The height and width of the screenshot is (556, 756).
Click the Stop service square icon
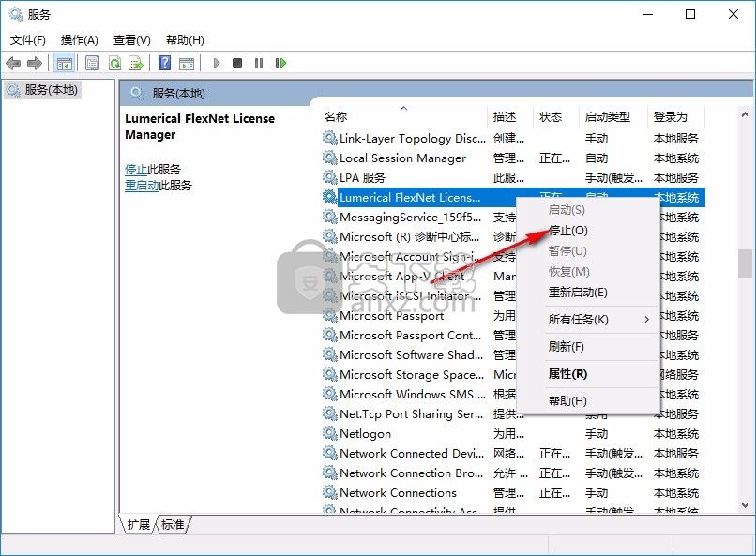[237, 63]
